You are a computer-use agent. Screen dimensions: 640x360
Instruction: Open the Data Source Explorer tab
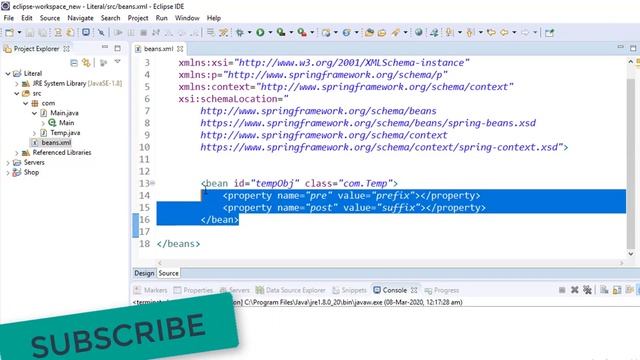point(291,290)
